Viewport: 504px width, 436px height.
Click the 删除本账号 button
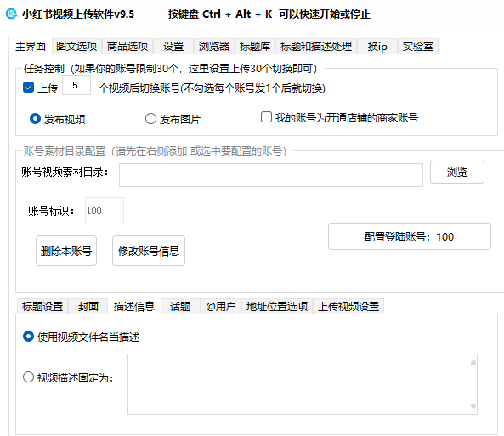pos(66,251)
